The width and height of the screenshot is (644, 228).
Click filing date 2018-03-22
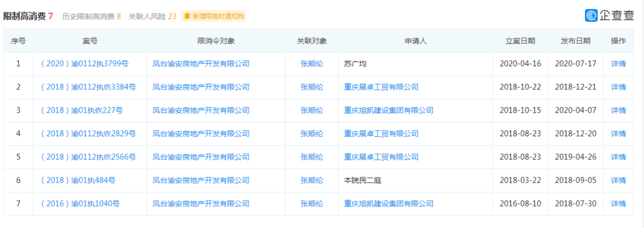(x=521, y=180)
